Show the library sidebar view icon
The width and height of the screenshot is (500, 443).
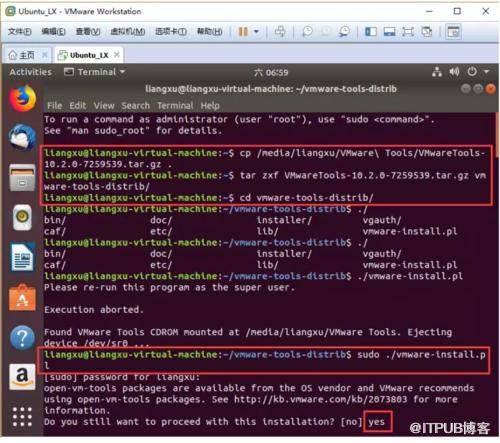371,32
